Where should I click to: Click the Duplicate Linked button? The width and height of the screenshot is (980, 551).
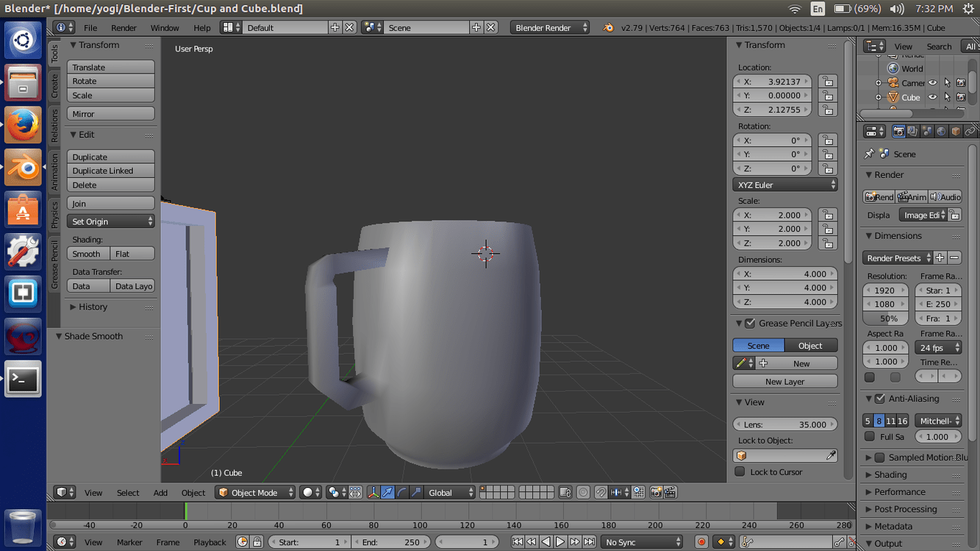click(110, 171)
